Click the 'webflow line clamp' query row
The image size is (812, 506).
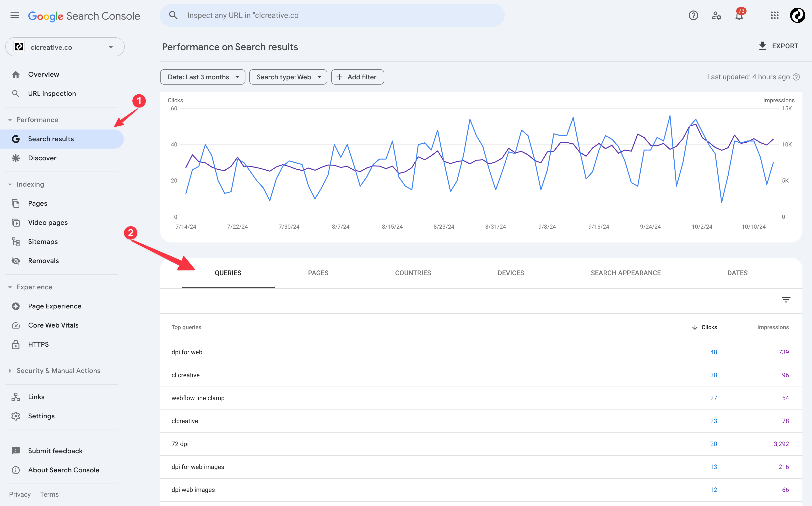481,398
